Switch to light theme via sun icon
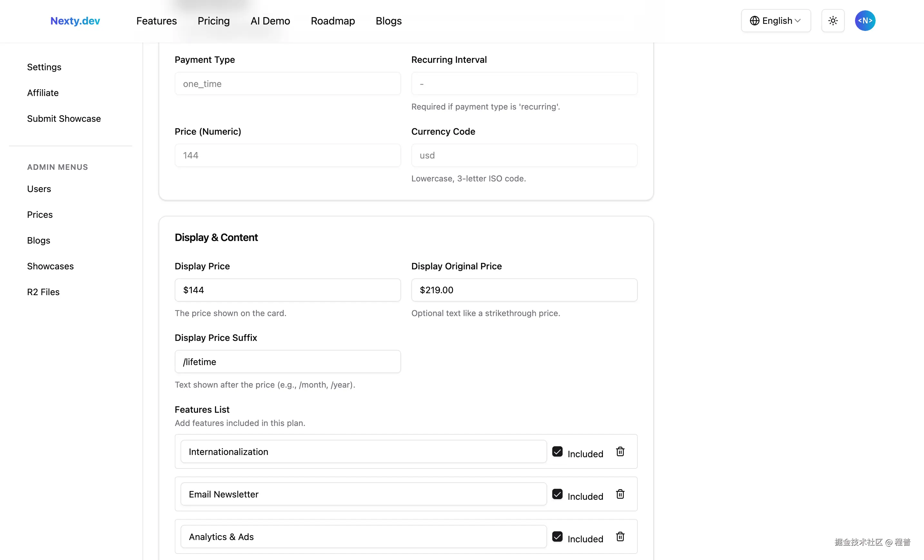 [x=832, y=21]
